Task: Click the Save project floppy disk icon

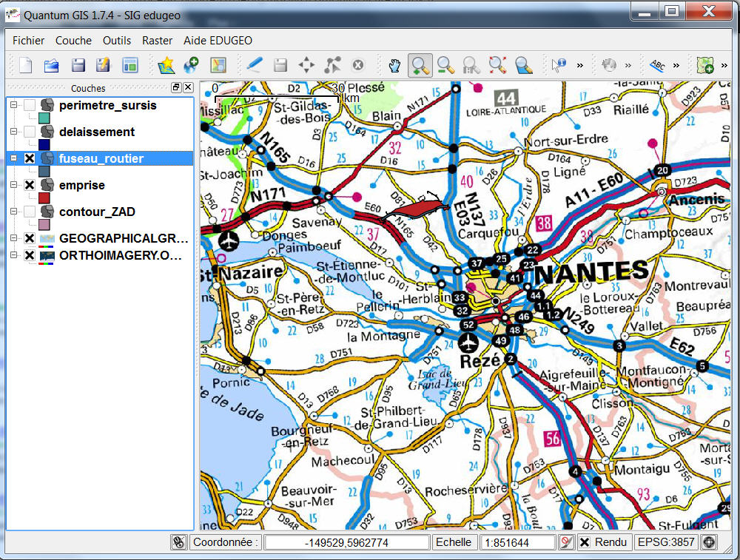Action: coord(78,65)
